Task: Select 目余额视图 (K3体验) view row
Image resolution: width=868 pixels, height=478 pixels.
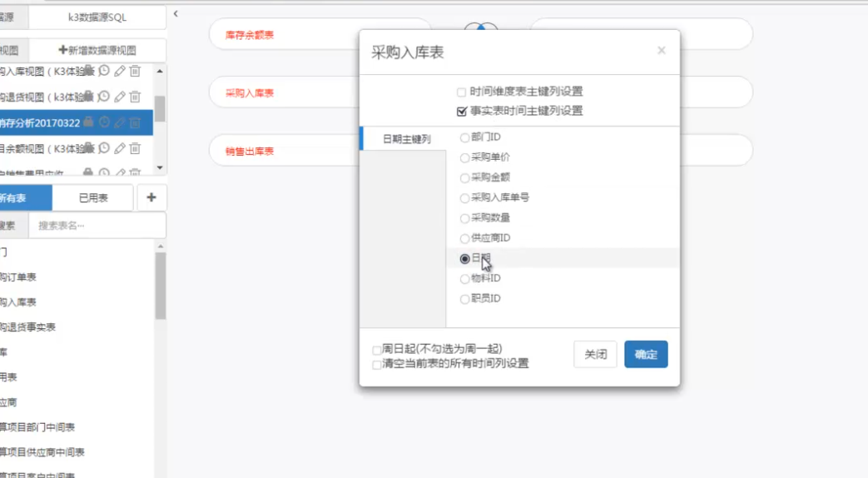Action: (77, 148)
